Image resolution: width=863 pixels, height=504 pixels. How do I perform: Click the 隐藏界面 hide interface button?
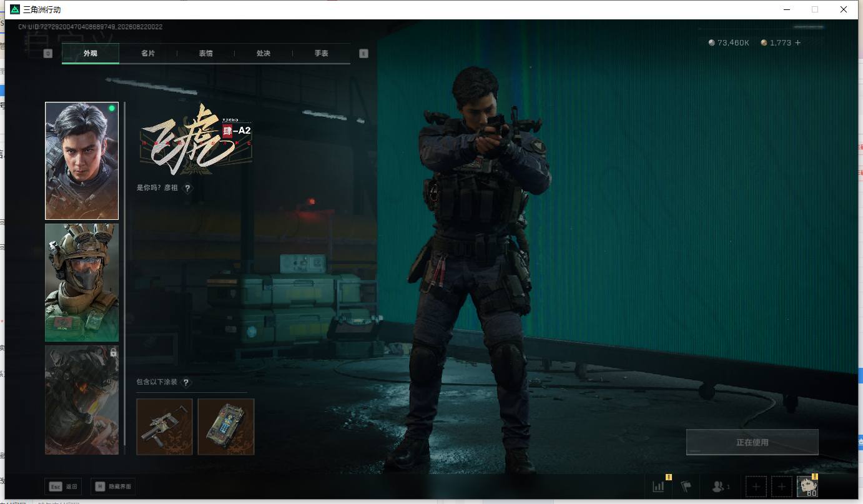pos(112,487)
